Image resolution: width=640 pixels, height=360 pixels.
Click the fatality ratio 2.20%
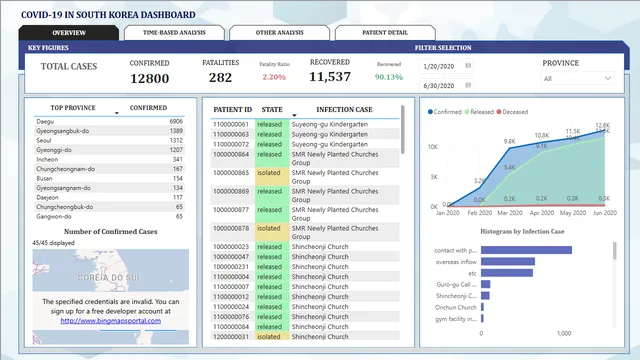click(274, 77)
